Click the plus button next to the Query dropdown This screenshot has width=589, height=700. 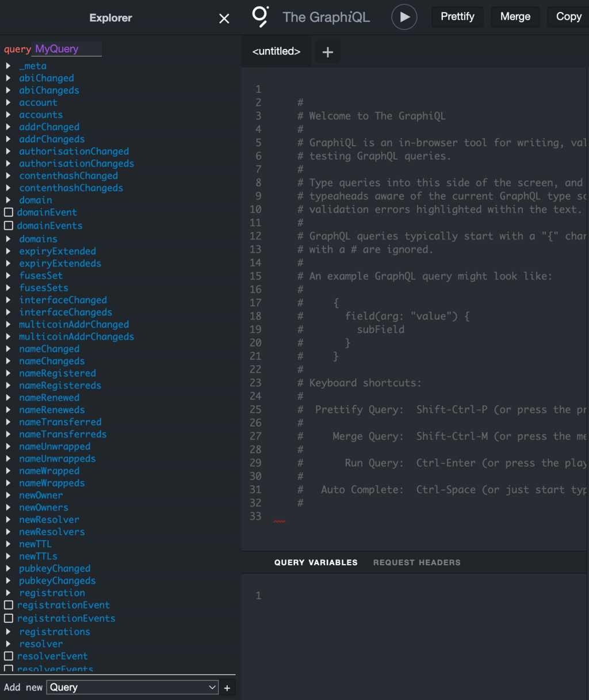227,688
